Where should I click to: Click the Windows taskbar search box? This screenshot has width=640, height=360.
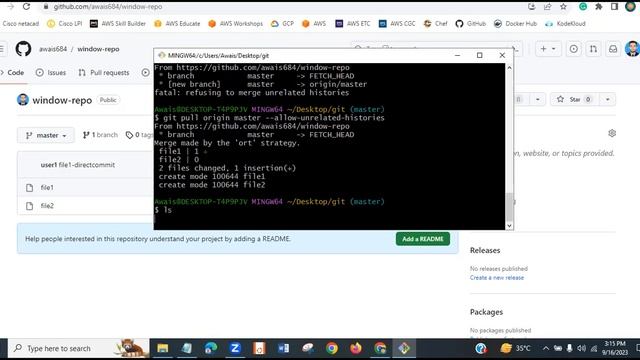78,348
